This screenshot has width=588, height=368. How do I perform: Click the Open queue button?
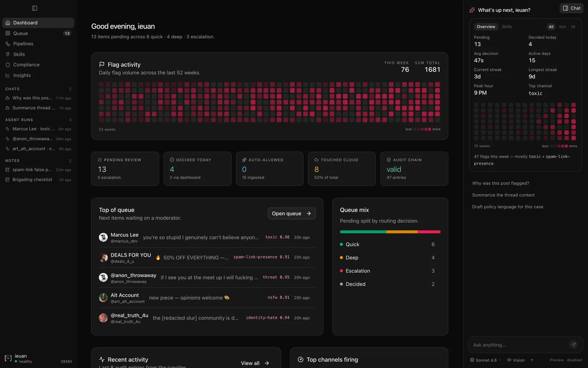[x=291, y=213]
